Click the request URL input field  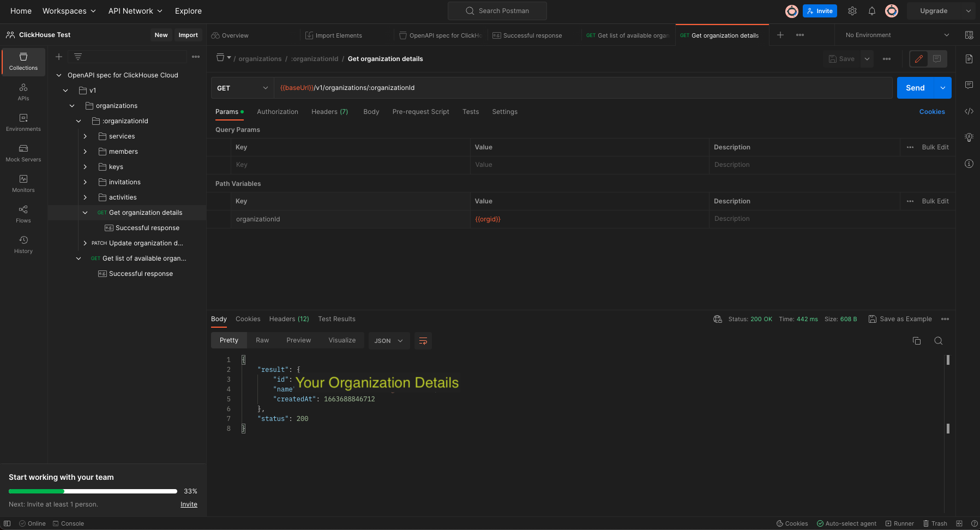pos(582,88)
